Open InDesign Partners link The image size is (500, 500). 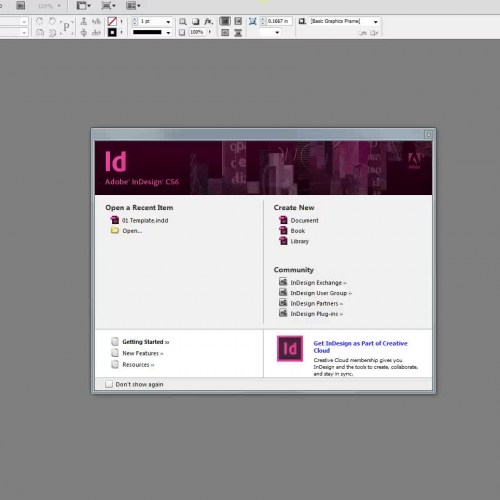[x=317, y=303]
